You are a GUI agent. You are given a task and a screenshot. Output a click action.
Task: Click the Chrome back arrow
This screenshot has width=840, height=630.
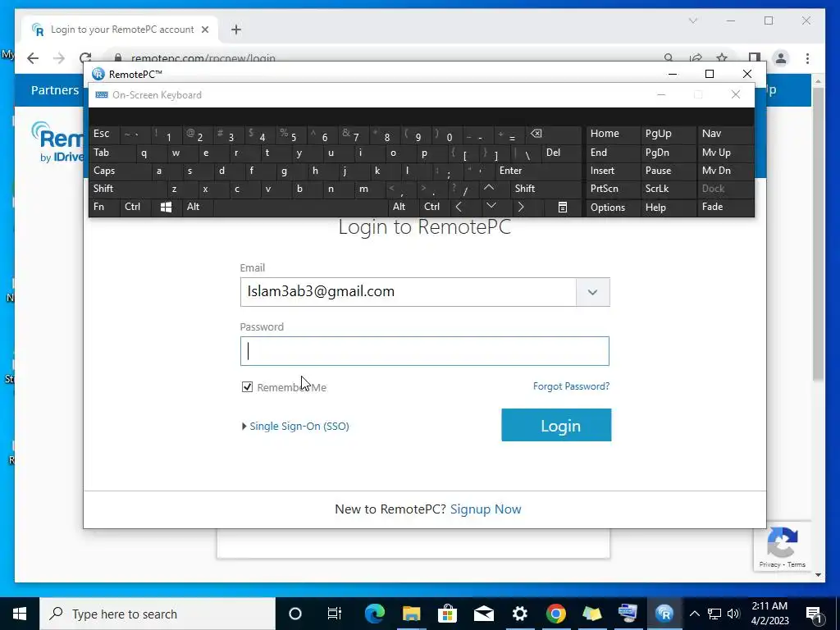tap(33, 58)
